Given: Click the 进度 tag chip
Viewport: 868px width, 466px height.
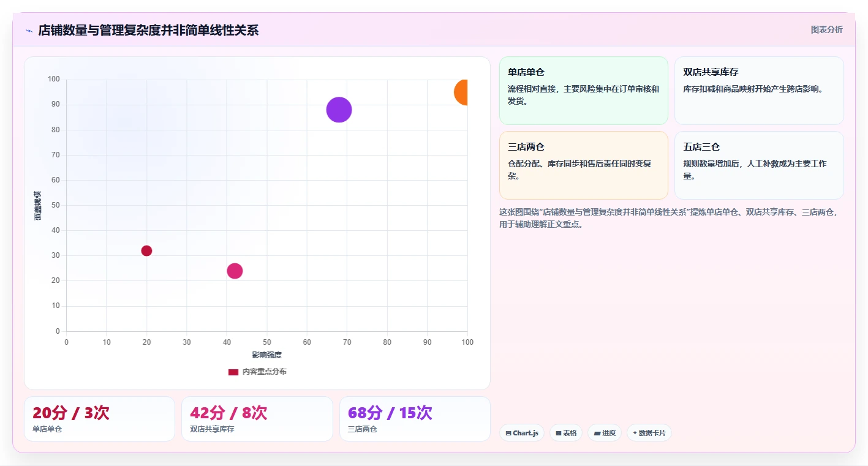Looking at the screenshot, I should tap(605, 433).
